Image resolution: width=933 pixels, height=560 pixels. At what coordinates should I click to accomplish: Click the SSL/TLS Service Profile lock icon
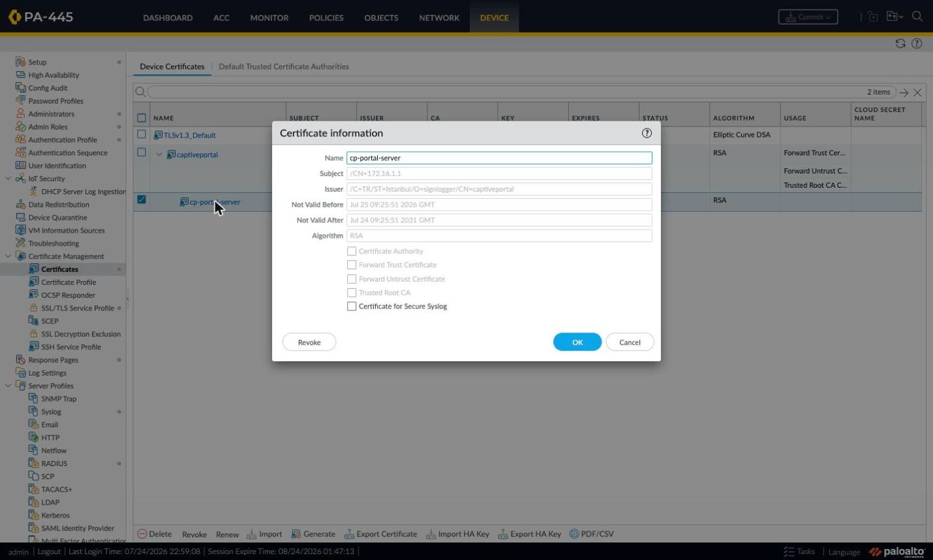pos(33,308)
